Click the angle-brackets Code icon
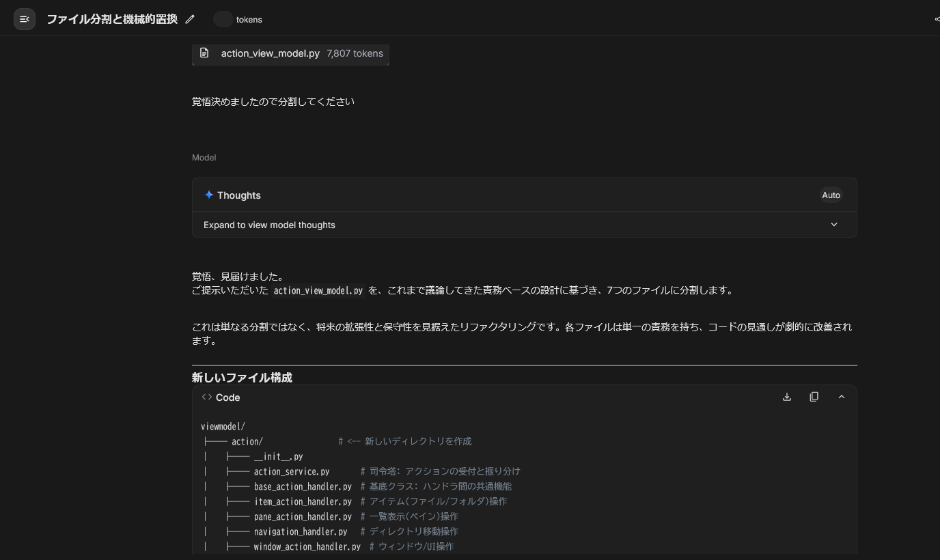This screenshot has height=560, width=940. point(207,397)
